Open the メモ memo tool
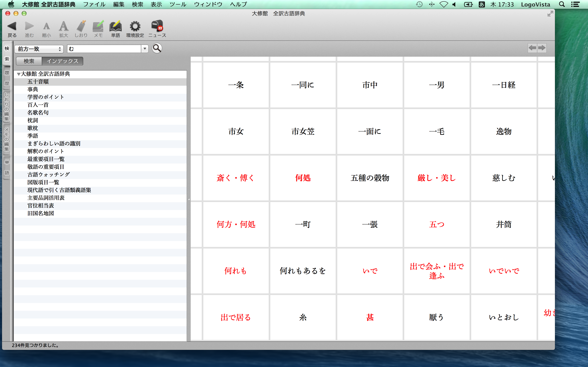This screenshot has width=588, height=367. tap(98, 26)
